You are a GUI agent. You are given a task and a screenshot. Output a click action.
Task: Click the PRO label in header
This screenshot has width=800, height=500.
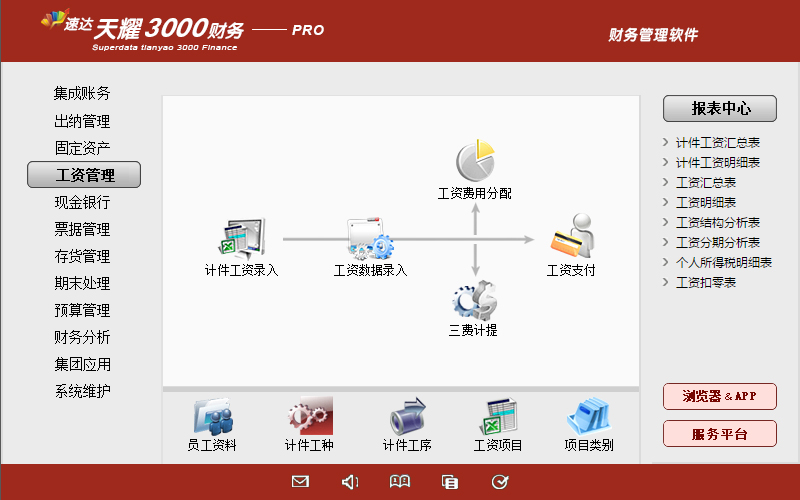pyautogui.click(x=308, y=31)
